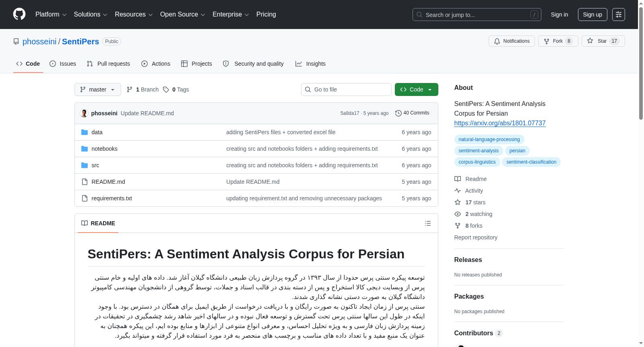
Task: Click the 'Update README.md' commit message
Action: pos(147,113)
